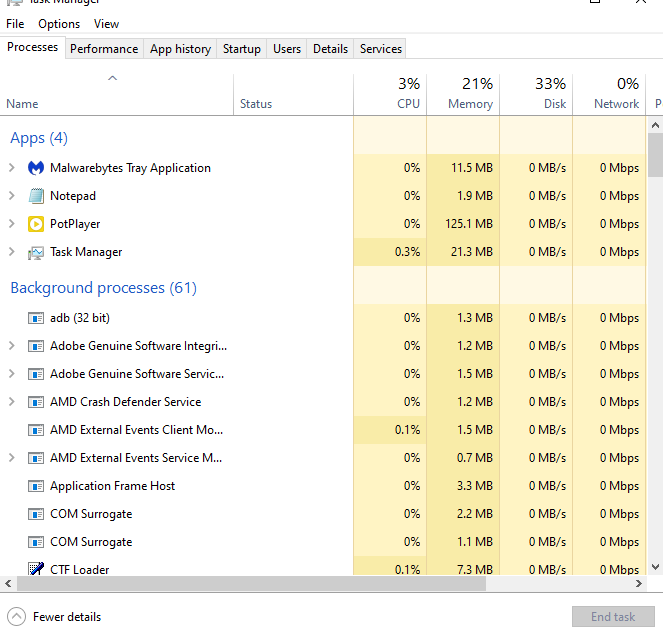This screenshot has height=640, width=663.
Task: Click the vertical scrollbar thumb
Action: (x=655, y=155)
